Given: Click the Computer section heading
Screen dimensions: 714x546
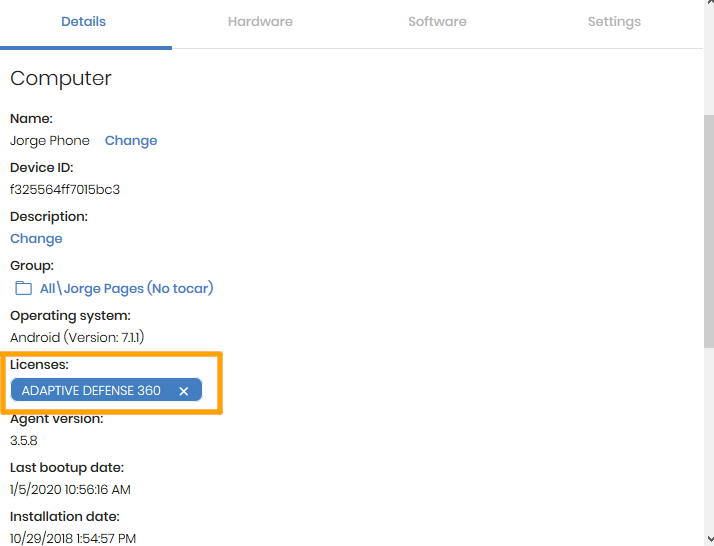Looking at the screenshot, I should coord(61,78).
